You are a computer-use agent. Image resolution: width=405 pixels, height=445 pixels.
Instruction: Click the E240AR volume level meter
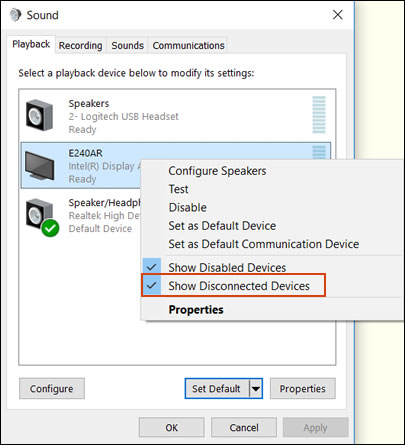point(319,152)
